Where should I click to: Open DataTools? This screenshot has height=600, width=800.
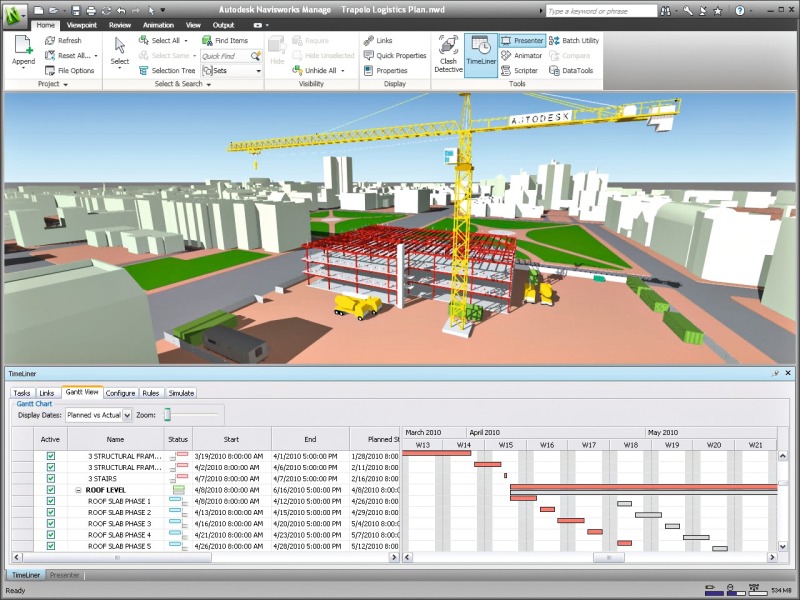(x=571, y=70)
